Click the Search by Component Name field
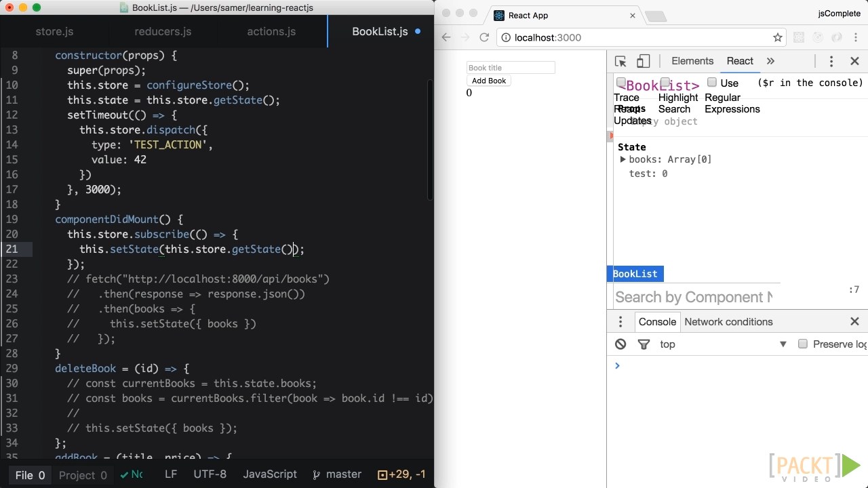This screenshot has height=488, width=868. [x=693, y=297]
